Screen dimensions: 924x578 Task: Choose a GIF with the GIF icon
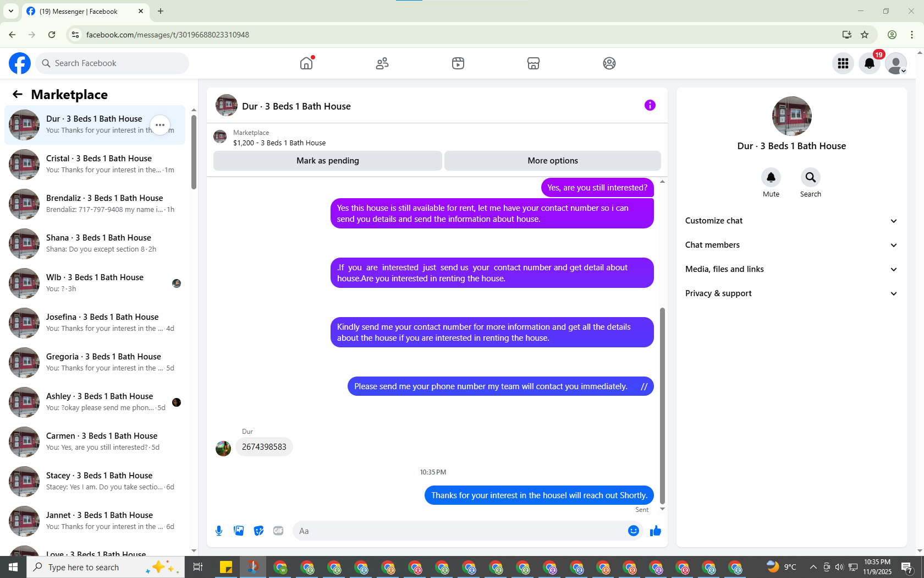coord(278,531)
